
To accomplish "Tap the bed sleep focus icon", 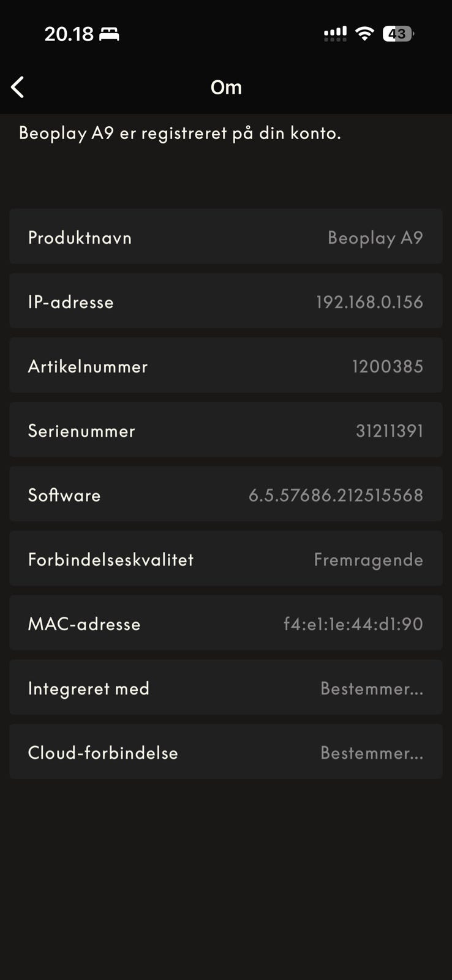I will [x=109, y=34].
